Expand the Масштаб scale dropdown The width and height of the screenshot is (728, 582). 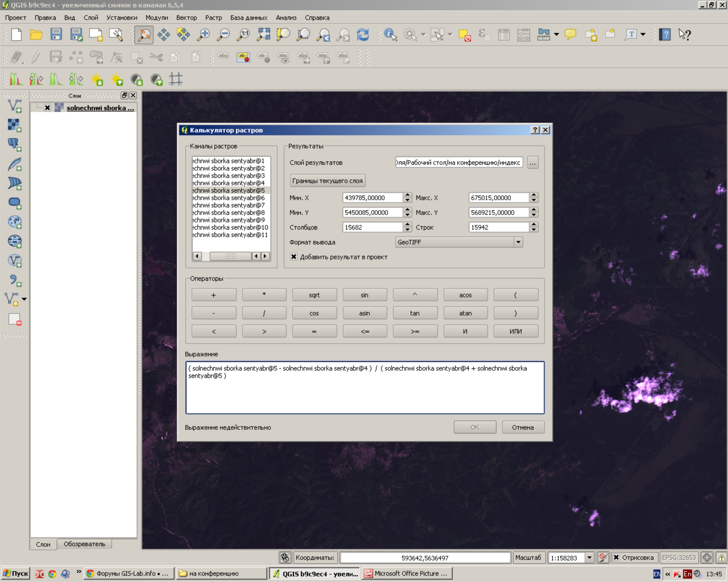pyautogui.click(x=589, y=557)
